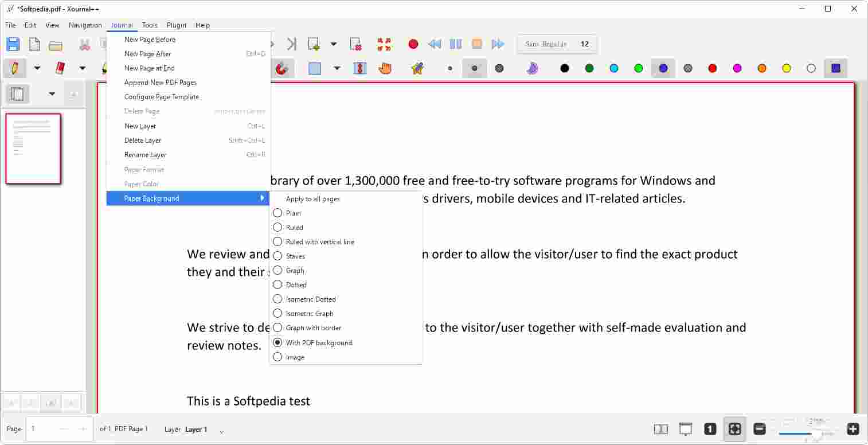This screenshot has height=445, width=868.
Task: Start audio recording with the red circle
Action: coord(413,44)
